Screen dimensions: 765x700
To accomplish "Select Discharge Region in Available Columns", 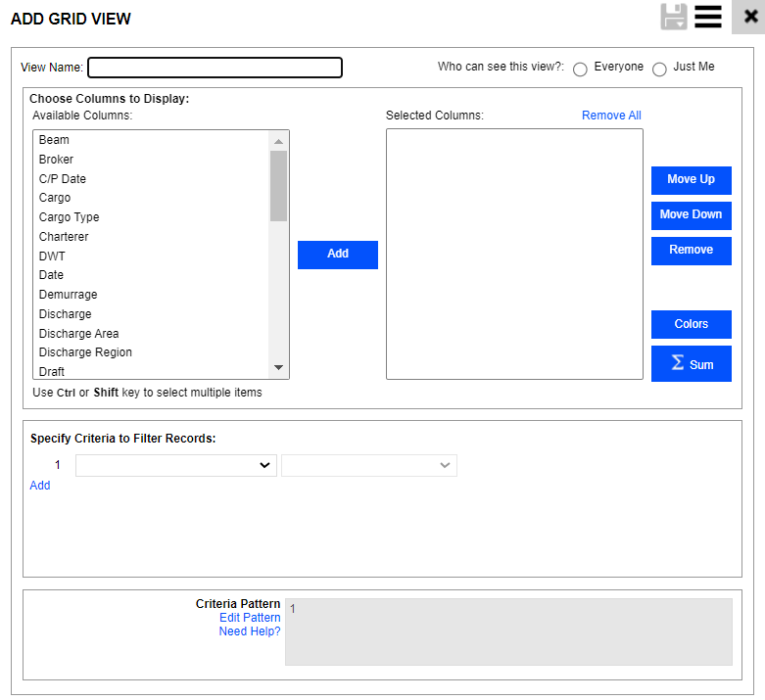I will pos(85,352).
